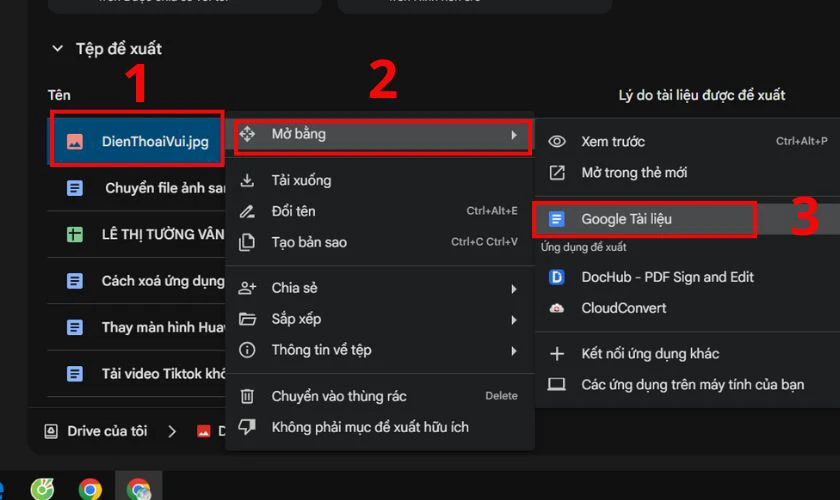Open Thông tin về tệp submenu
840x500 pixels.
(380, 350)
